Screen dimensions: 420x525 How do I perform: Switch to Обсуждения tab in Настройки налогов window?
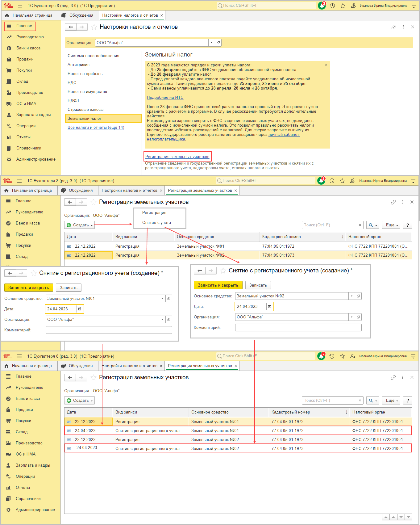coord(78,15)
